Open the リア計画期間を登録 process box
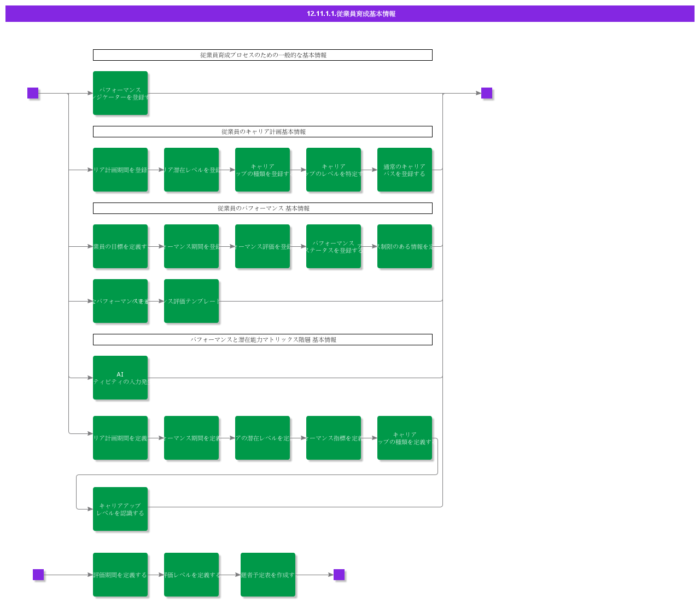The height and width of the screenshot is (602, 700). click(120, 170)
